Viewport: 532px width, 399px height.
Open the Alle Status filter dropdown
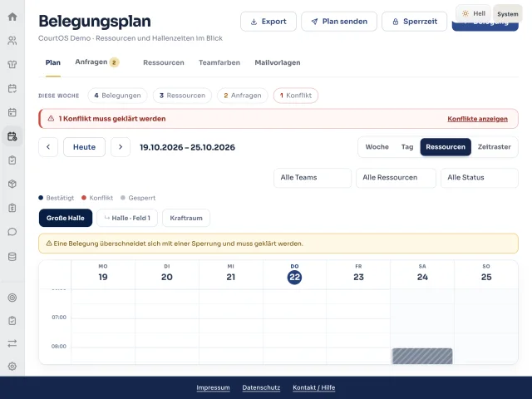(x=480, y=178)
